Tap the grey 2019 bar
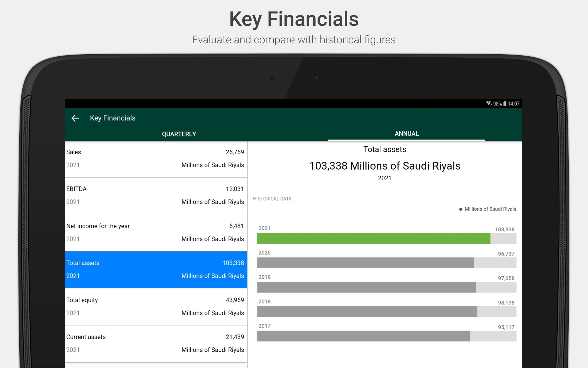The width and height of the screenshot is (588, 368). click(x=367, y=287)
